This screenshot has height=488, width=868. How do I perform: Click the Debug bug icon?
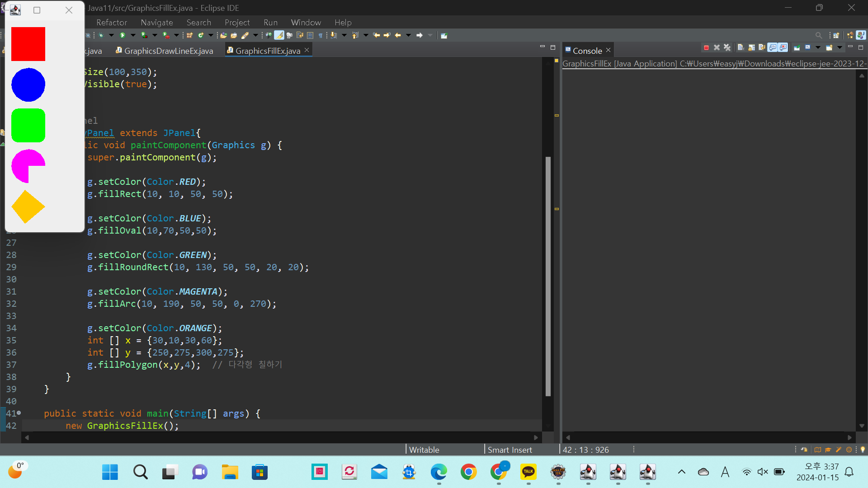coord(101,35)
